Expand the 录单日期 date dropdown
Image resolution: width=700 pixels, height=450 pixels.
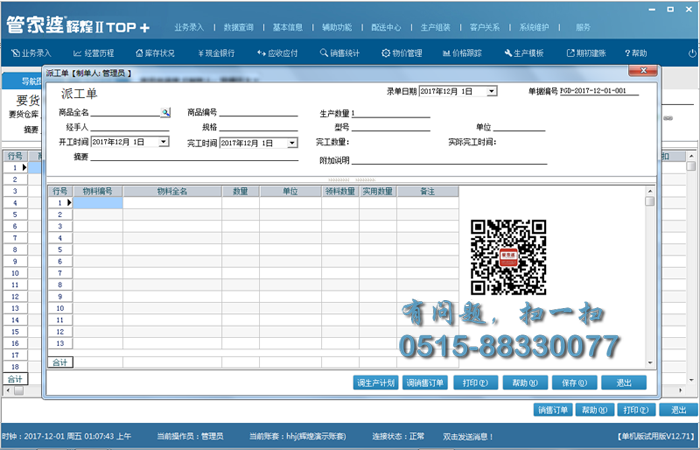(x=492, y=92)
